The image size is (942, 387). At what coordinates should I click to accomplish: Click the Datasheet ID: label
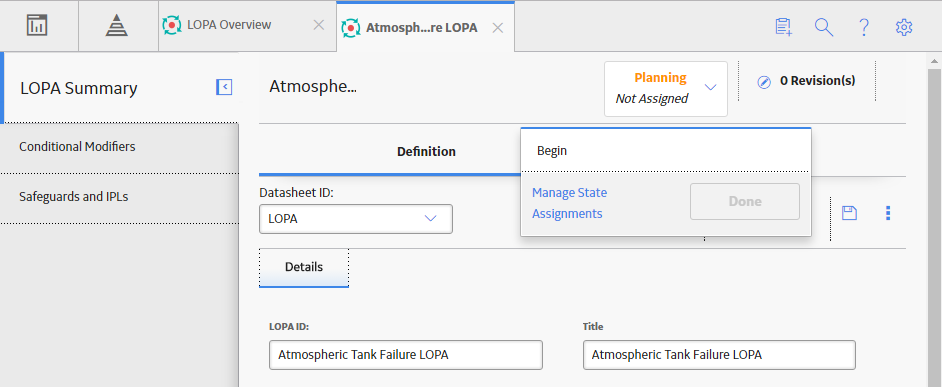pyautogui.click(x=296, y=193)
